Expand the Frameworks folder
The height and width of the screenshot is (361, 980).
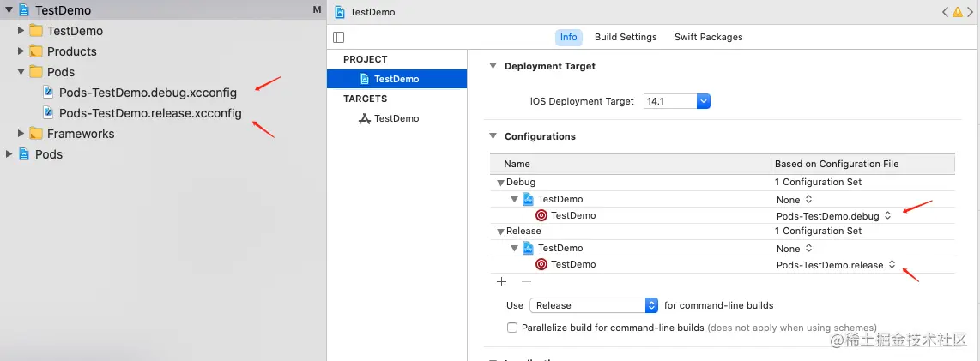pos(21,134)
